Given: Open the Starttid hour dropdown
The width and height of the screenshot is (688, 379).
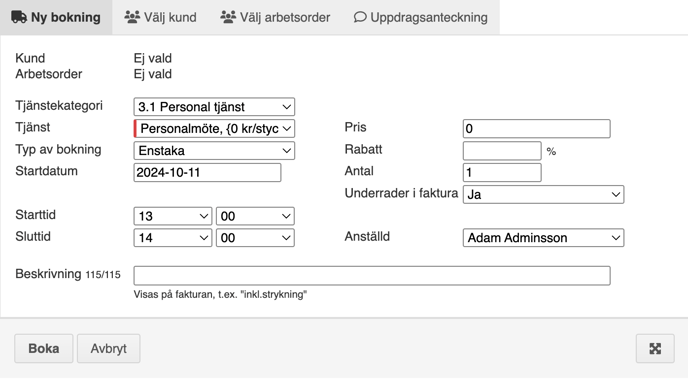Looking at the screenshot, I should point(172,216).
